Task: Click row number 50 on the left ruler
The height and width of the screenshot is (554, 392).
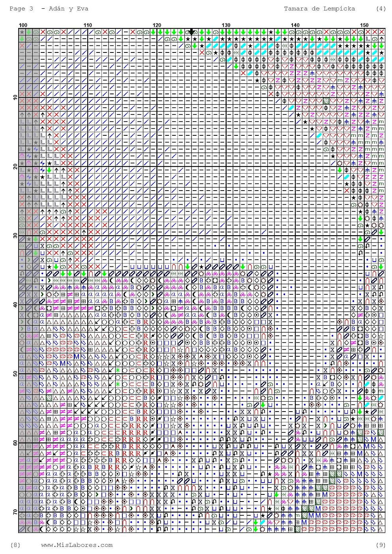Action: click(x=15, y=374)
